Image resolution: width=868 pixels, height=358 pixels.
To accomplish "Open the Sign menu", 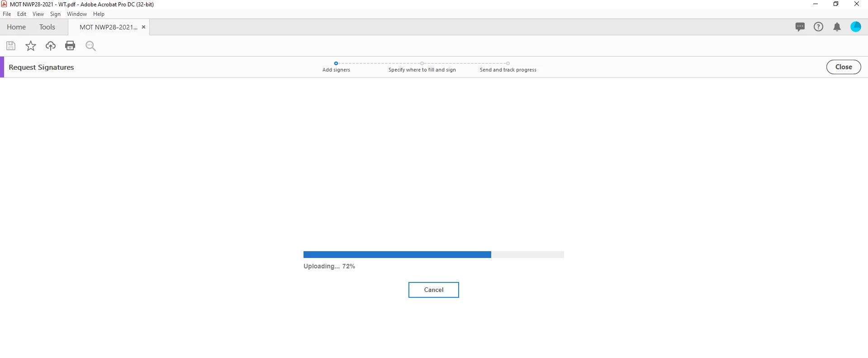I will [x=55, y=14].
